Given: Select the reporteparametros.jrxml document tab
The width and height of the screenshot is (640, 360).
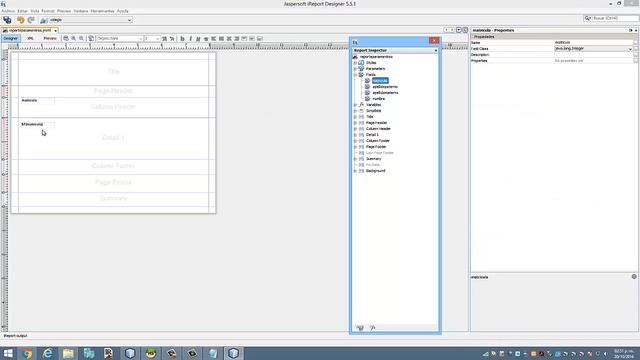Looking at the screenshot, I should click(29, 30).
